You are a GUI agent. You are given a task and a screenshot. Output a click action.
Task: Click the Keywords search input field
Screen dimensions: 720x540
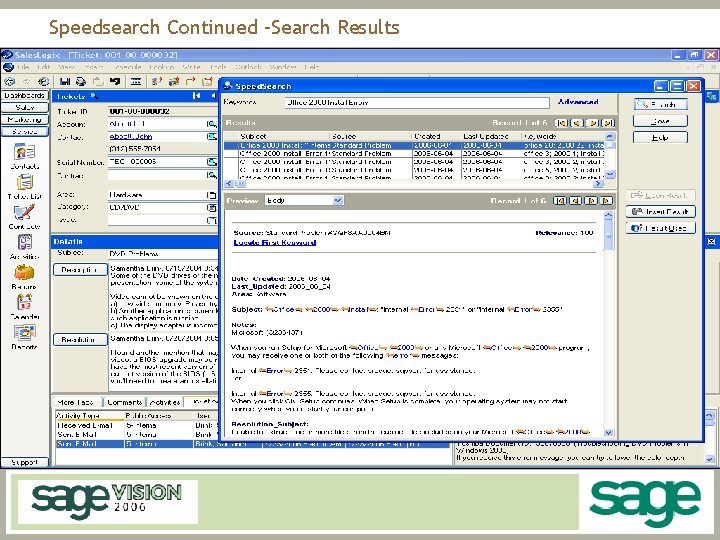[x=417, y=102]
